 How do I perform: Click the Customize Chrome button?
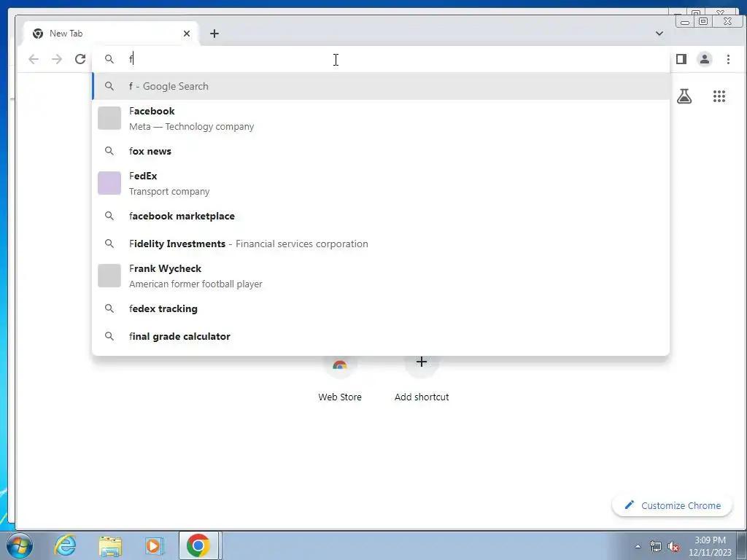[672, 505]
